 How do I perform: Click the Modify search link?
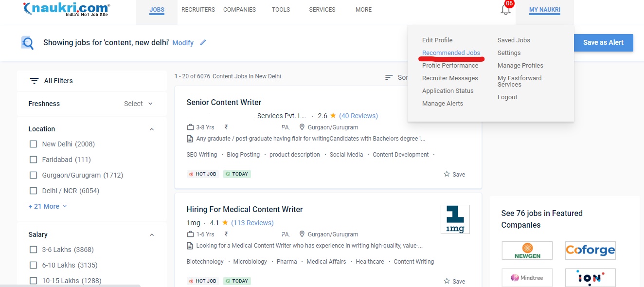click(183, 43)
